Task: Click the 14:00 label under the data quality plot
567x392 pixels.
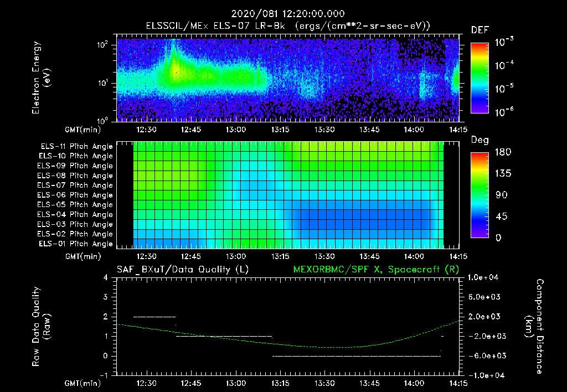Action: [x=414, y=383]
